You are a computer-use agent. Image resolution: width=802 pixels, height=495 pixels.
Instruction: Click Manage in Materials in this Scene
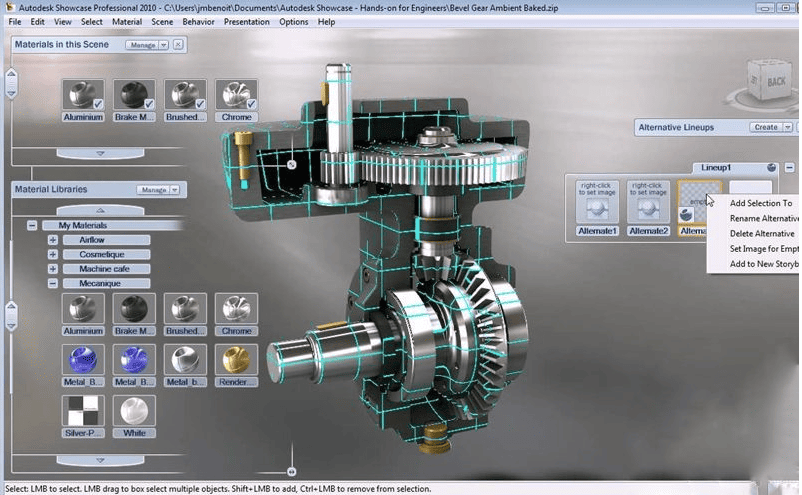[x=143, y=45]
